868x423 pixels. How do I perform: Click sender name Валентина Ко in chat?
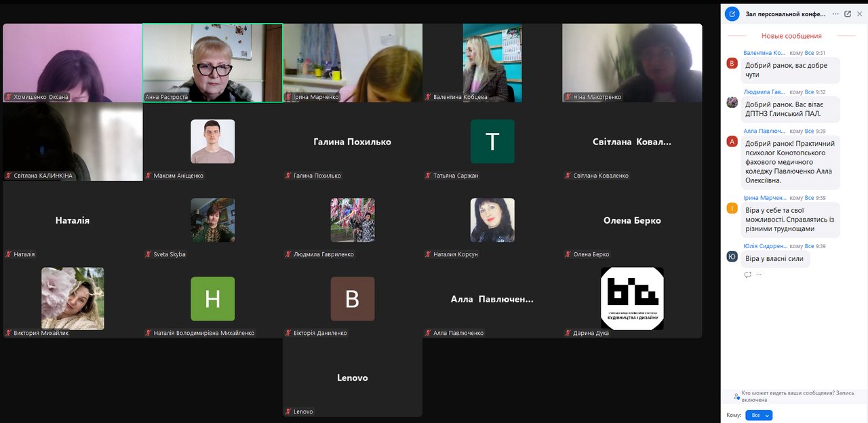click(765, 52)
